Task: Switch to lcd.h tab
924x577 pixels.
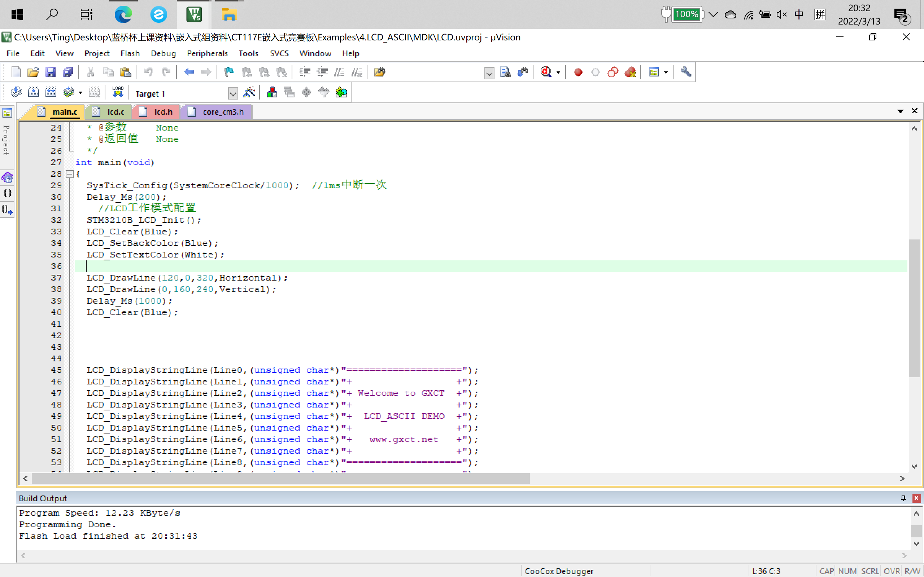Action: point(163,112)
